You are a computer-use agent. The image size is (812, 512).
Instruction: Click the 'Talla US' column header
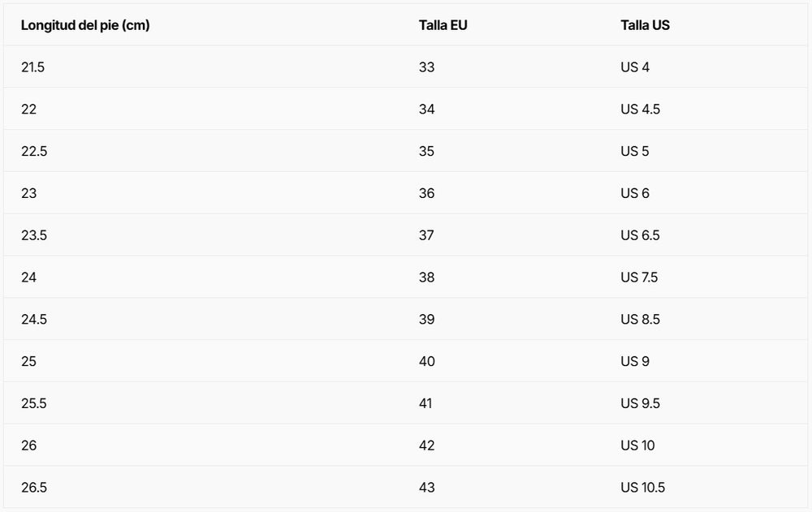645,25
